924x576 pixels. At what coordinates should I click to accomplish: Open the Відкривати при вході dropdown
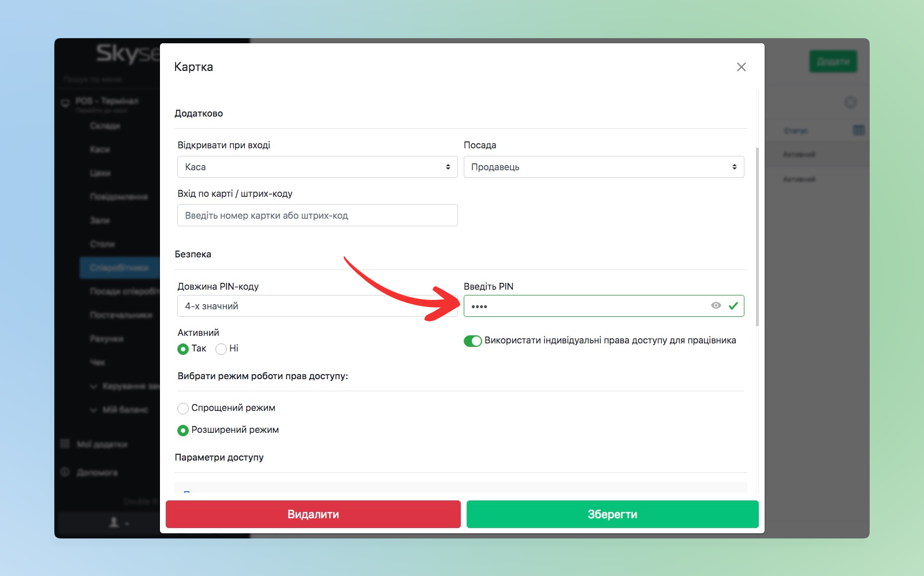317,167
